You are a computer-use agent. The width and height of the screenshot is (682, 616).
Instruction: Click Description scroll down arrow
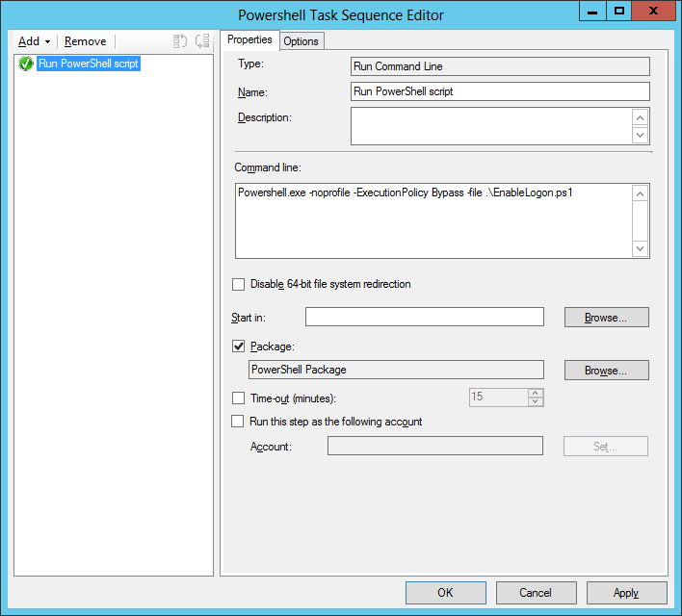[640, 135]
